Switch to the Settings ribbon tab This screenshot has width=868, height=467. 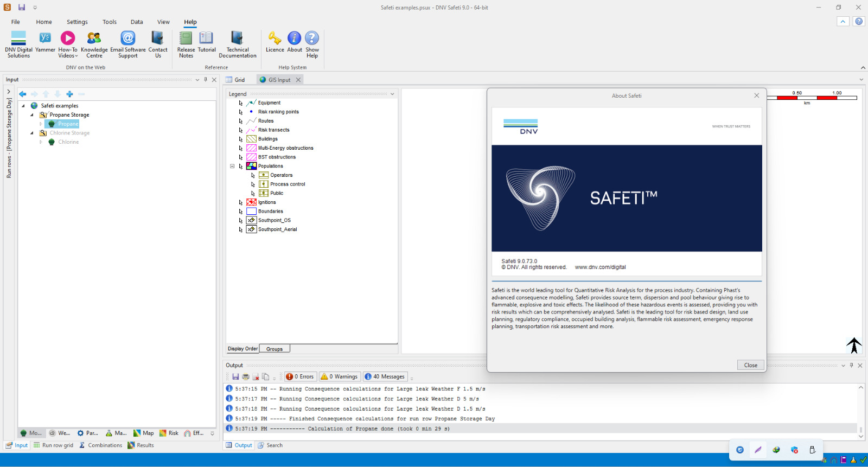(x=77, y=22)
